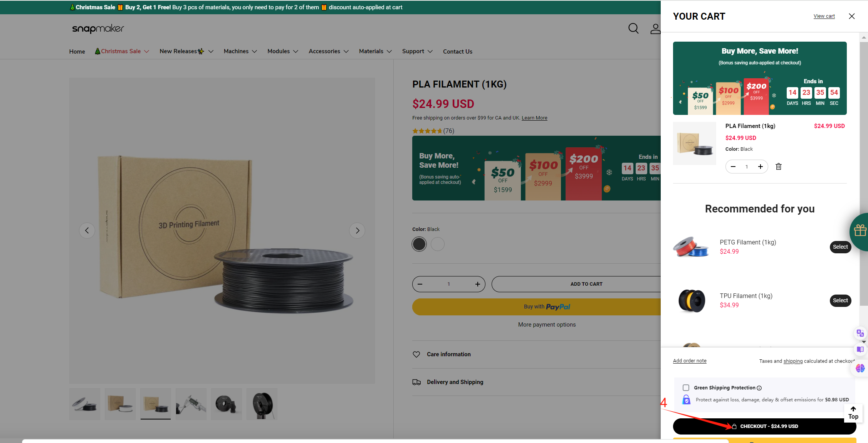Show the next product image with the arrow

click(x=357, y=230)
